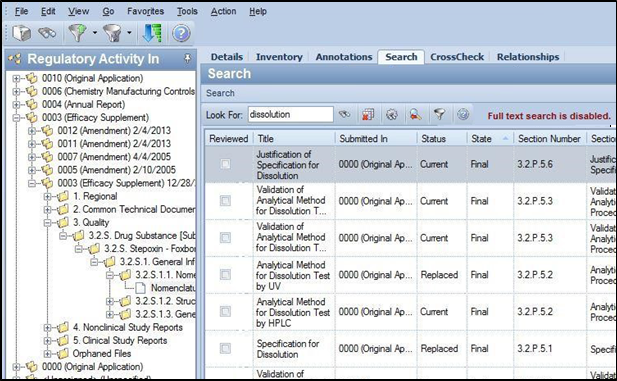Click the 3D box toolbar icon
This screenshot has height=381, width=617.
(x=21, y=33)
